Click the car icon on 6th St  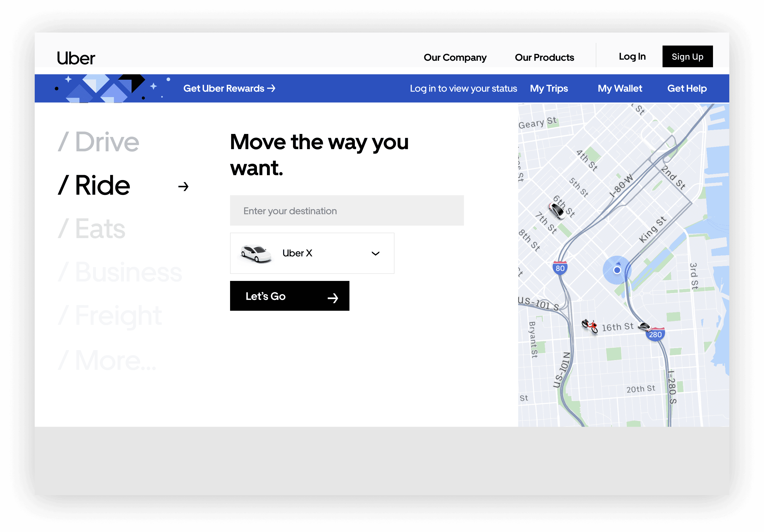(x=556, y=211)
